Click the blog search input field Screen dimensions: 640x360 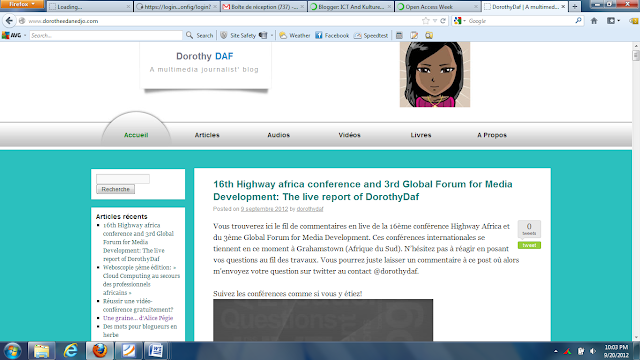click(123, 179)
